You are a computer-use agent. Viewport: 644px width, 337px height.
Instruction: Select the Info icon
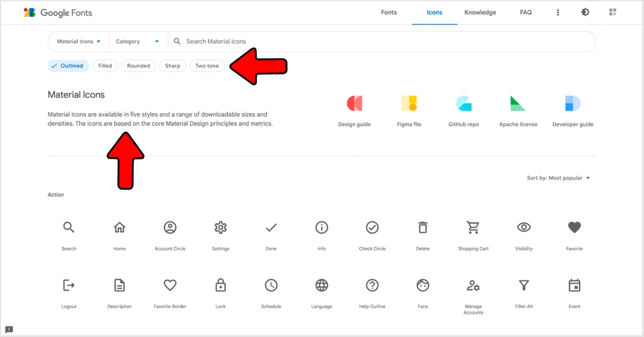(x=321, y=227)
